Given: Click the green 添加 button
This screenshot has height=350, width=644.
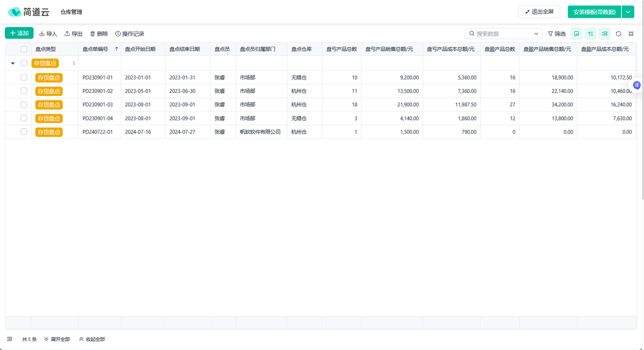Looking at the screenshot, I should tap(19, 33).
